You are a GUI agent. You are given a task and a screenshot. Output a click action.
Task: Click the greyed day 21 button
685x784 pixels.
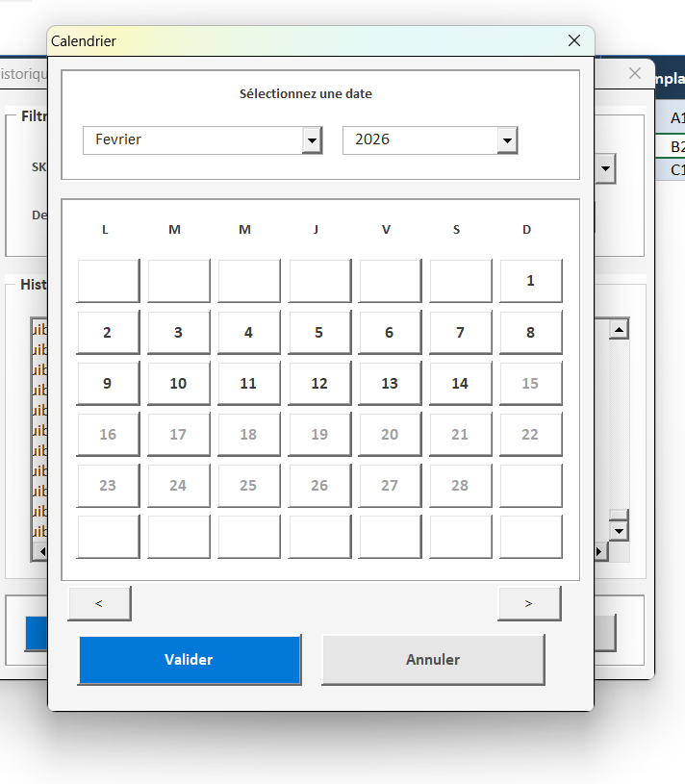click(x=461, y=434)
